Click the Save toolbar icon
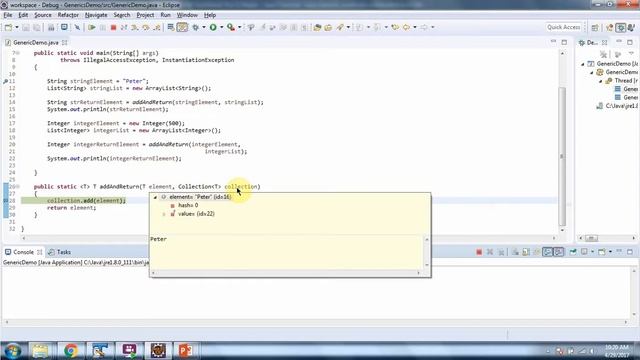The image size is (640, 360). 26,27
